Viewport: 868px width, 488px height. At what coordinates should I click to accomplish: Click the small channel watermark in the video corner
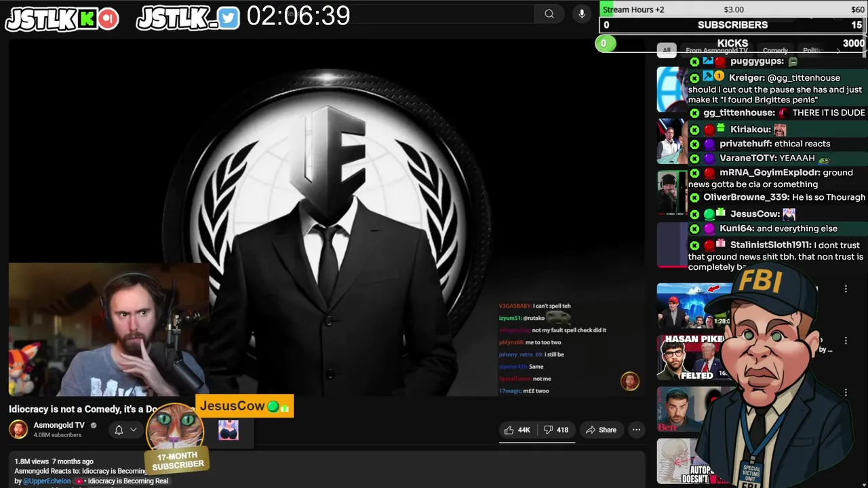point(630,381)
